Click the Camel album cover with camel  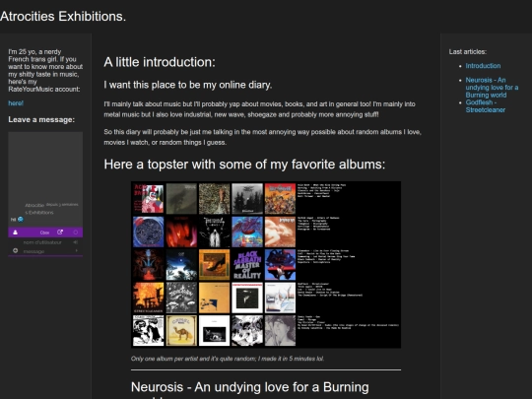(181, 331)
